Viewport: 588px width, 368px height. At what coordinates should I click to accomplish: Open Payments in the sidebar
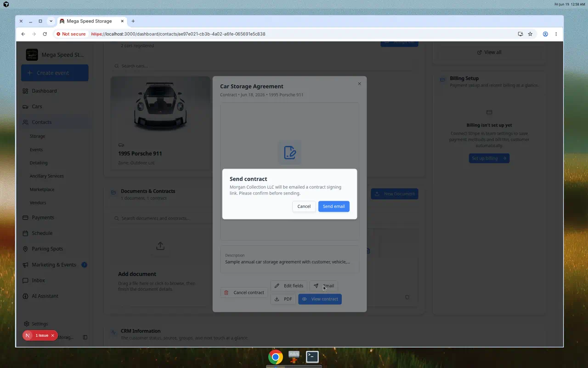coord(43,217)
